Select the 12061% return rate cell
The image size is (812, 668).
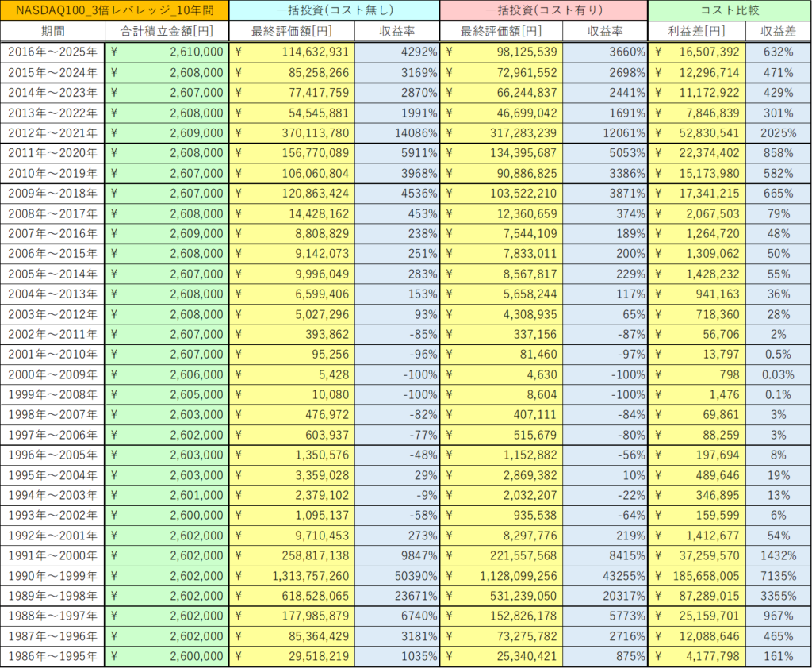606,132
